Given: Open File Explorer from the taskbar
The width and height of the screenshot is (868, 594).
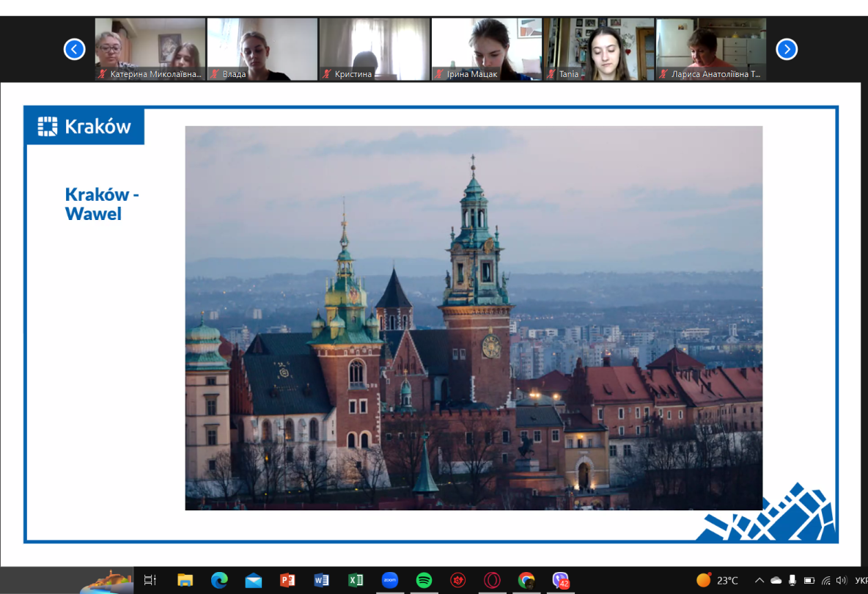Looking at the screenshot, I should (x=185, y=580).
